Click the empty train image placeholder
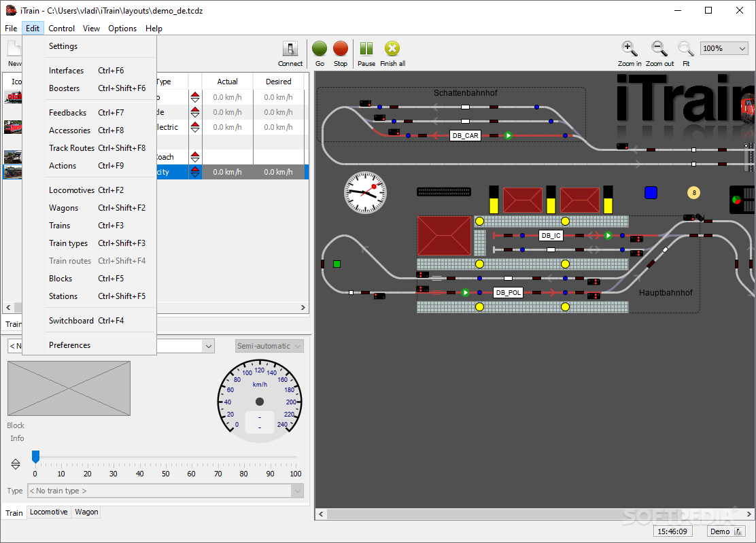The width and height of the screenshot is (756, 543). 69,388
